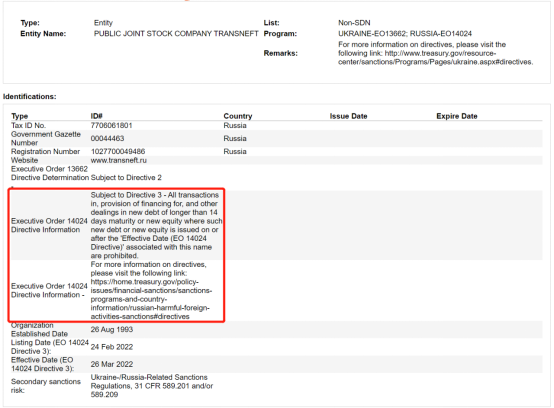Select the Type column header
Screen dimensions: 554x408
click(x=19, y=116)
